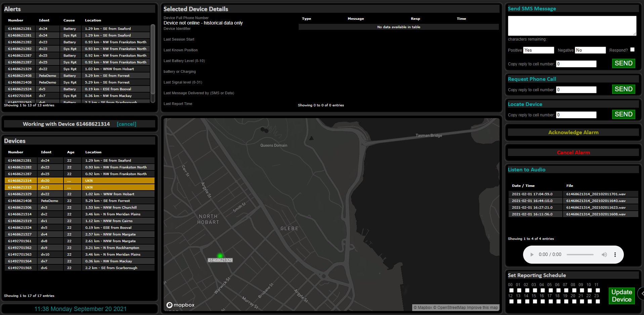
Task: Select device dv22 in Devices list
Action: pos(45,194)
